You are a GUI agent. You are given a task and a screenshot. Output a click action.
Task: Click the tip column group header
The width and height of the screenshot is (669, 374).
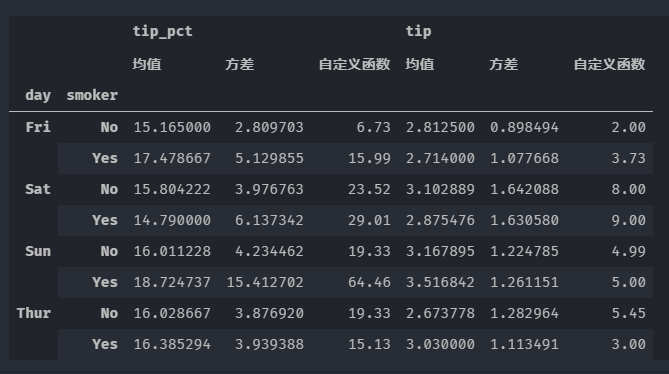(418, 32)
